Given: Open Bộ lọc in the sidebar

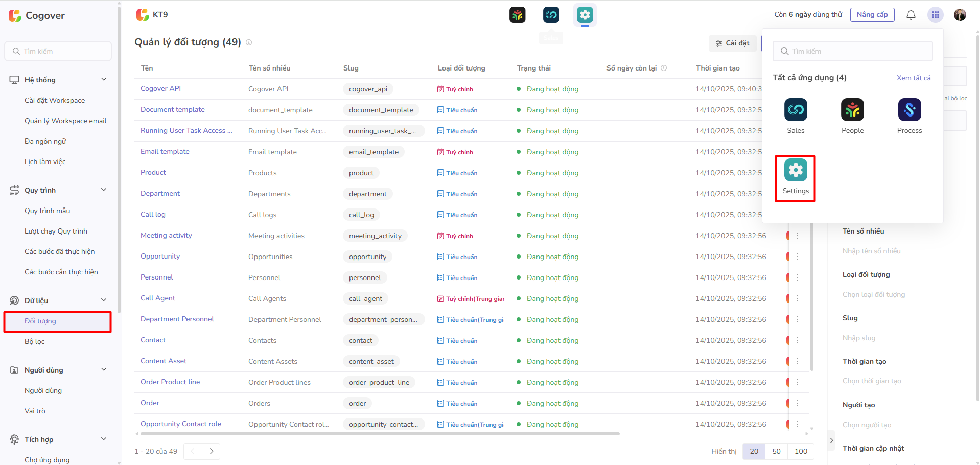Looking at the screenshot, I should 35,342.
